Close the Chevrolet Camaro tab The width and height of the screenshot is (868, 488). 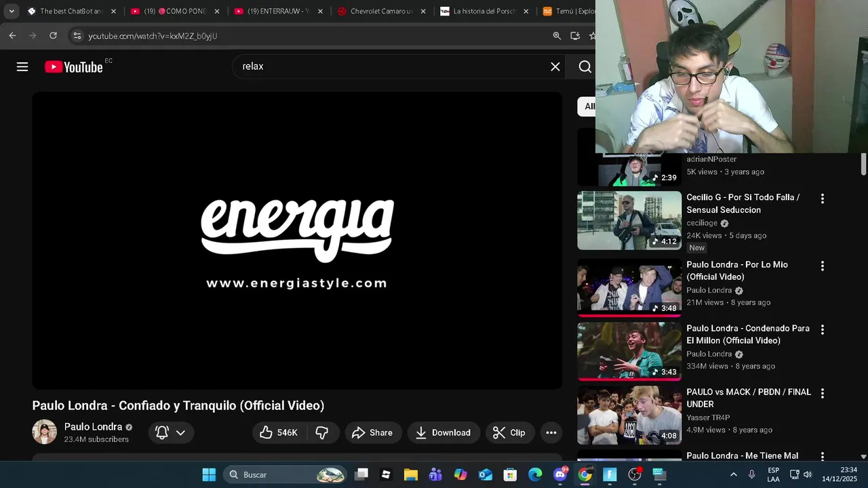coord(423,12)
